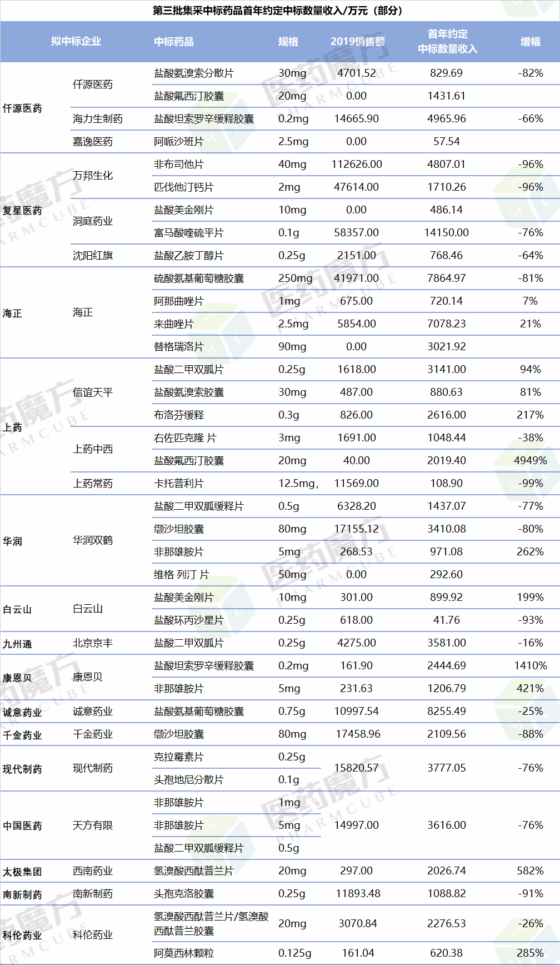Image resolution: width=560 pixels, height=965 pixels.
Task: Select the value 17155.12
Action: (357, 529)
